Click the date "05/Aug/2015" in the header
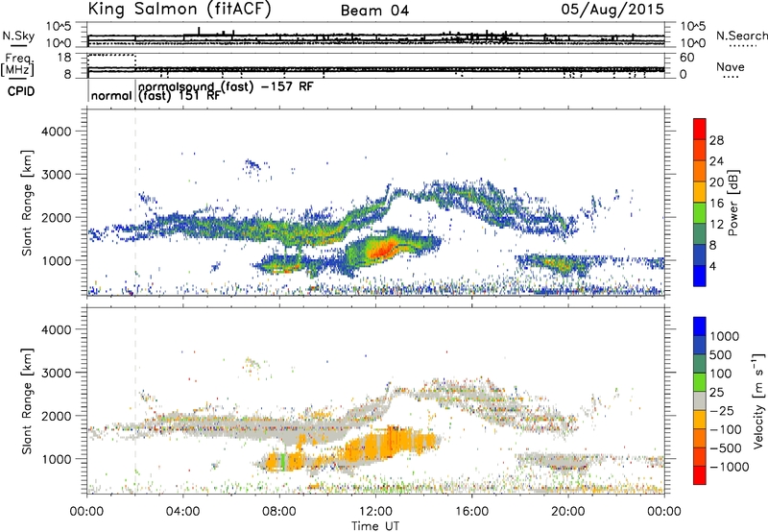 tap(612, 9)
